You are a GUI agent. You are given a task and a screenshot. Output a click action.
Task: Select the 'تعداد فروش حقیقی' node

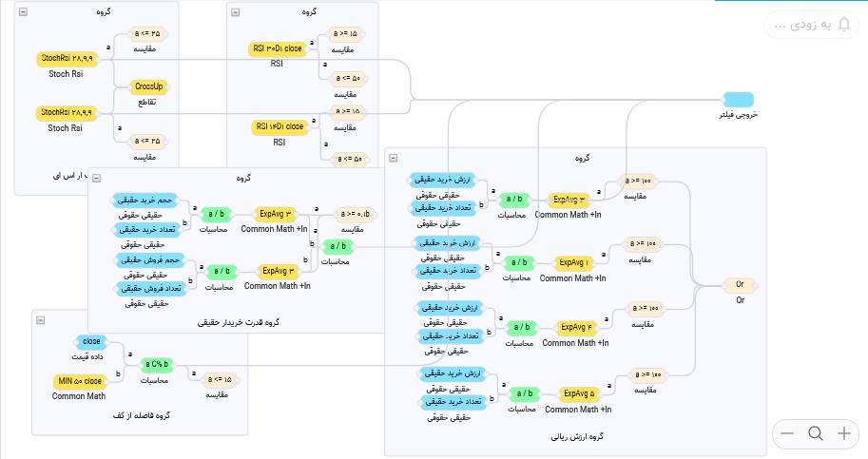tap(150, 289)
